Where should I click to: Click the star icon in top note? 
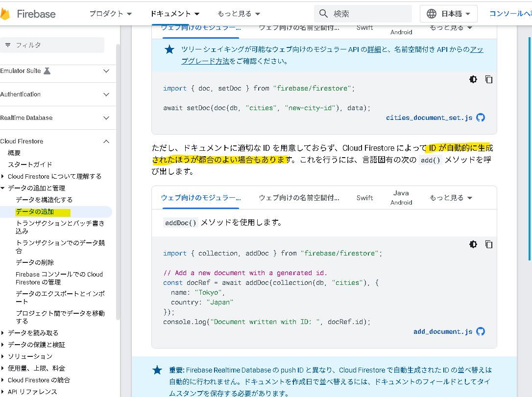tap(169, 50)
